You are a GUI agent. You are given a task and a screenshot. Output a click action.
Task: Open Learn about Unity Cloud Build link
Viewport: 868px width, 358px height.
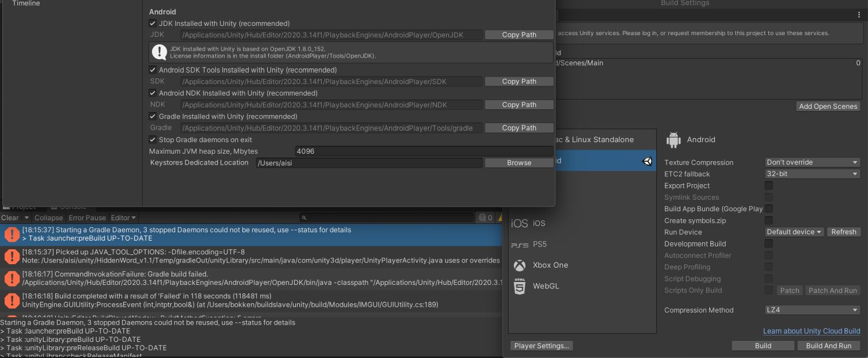tap(812, 331)
